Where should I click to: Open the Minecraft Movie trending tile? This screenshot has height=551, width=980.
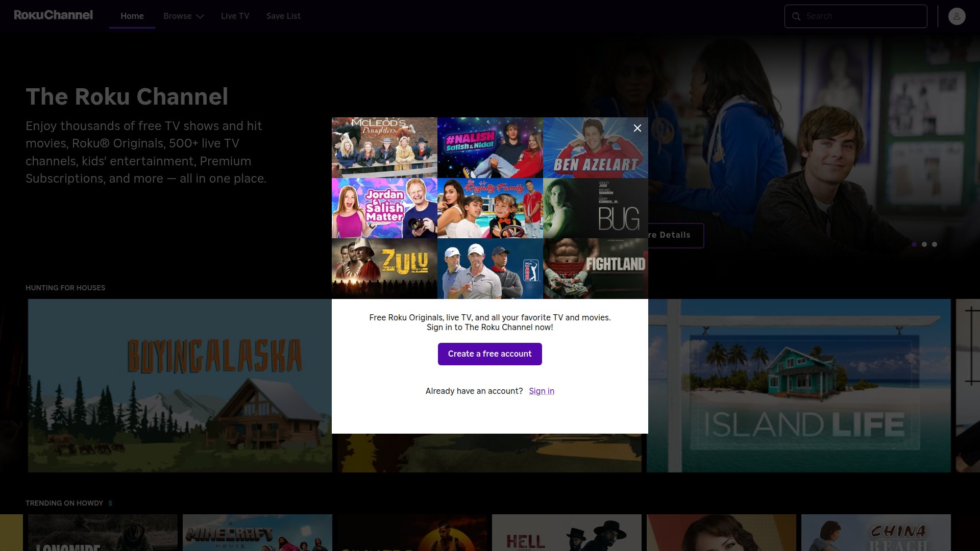(x=257, y=533)
